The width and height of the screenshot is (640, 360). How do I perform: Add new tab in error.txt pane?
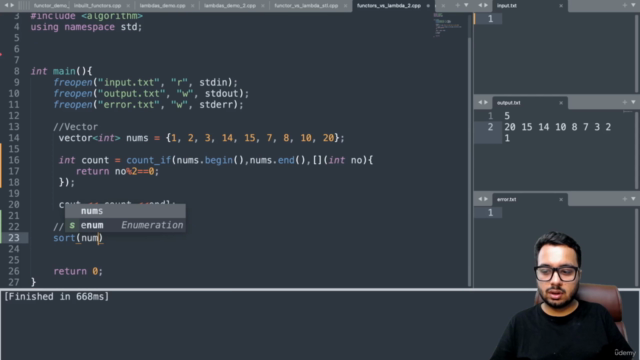click(624, 199)
